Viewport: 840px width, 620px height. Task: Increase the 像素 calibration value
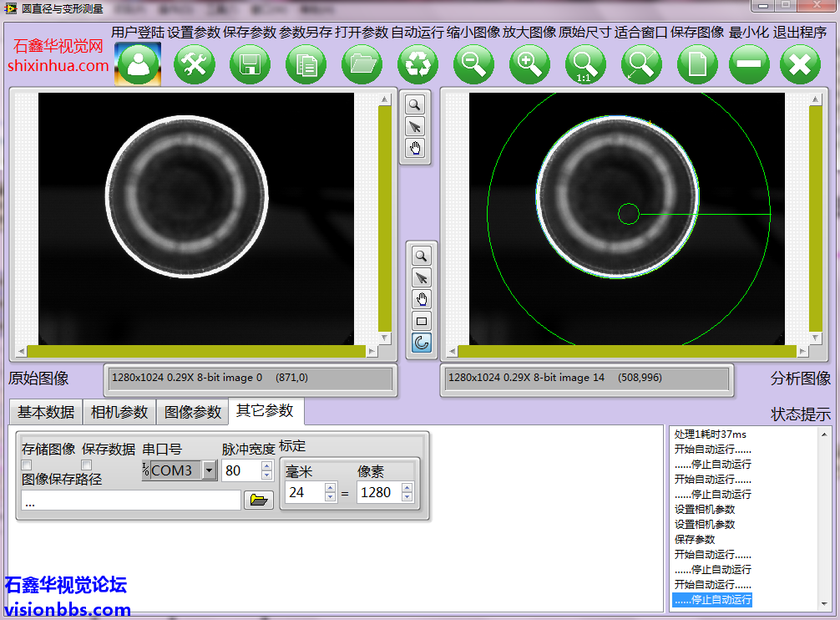(407, 488)
